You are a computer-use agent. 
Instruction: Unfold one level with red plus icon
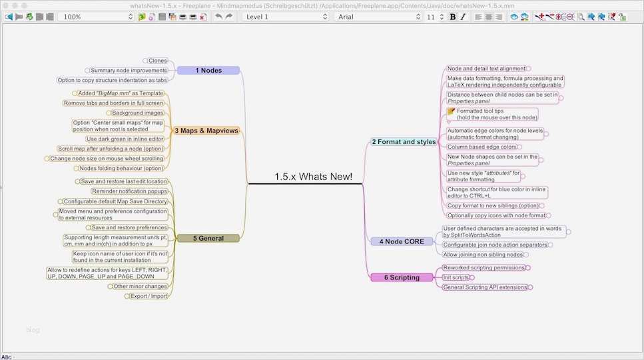point(539,17)
